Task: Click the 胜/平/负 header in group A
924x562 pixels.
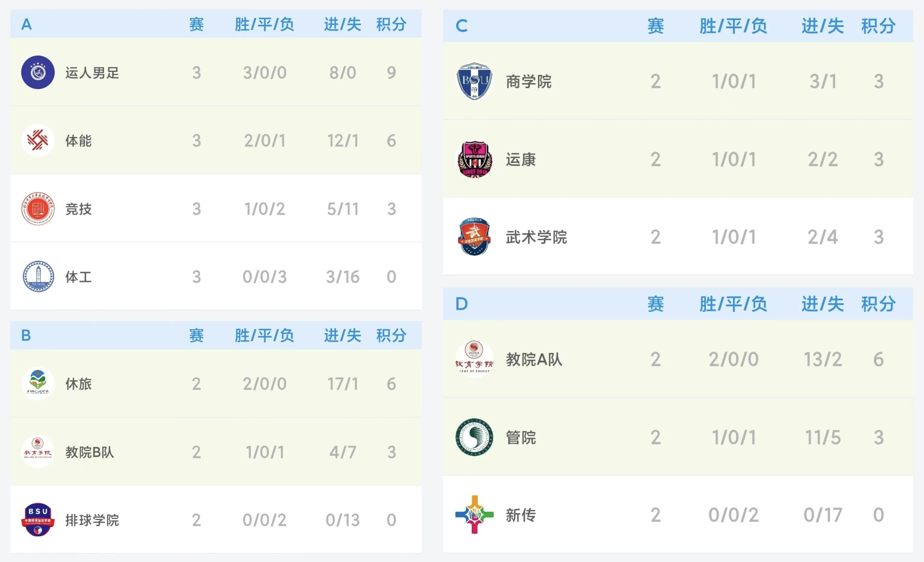Action: pos(264,24)
